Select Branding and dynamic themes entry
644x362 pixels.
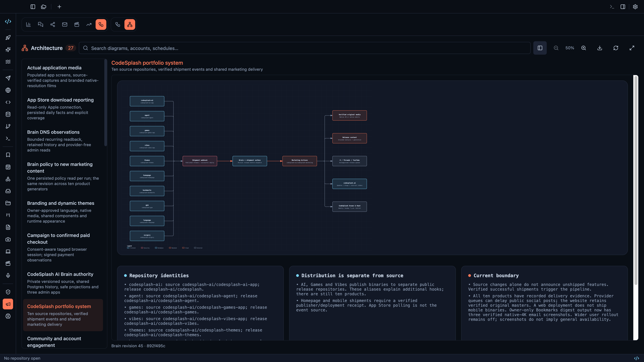(x=63, y=212)
